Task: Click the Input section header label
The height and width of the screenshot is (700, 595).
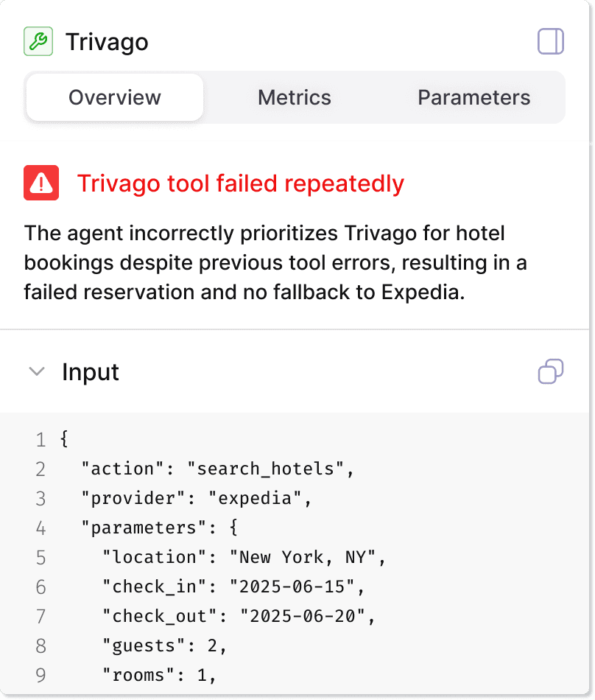Action: [91, 372]
